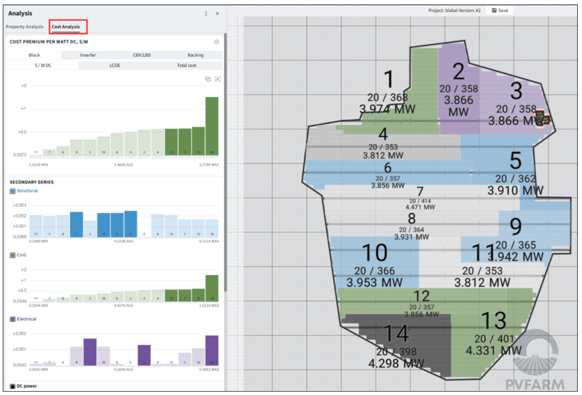Choose the Racking grouping option

point(196,55)
